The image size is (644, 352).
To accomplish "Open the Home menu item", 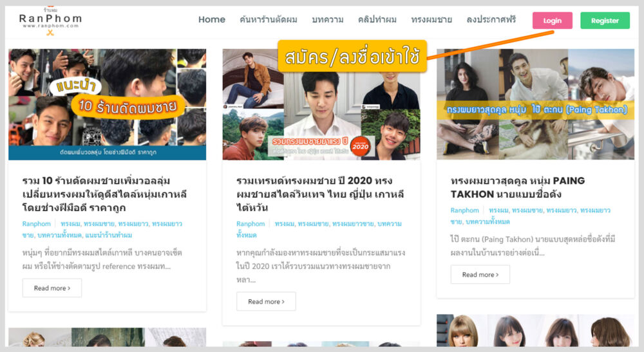I will point(211,20).
